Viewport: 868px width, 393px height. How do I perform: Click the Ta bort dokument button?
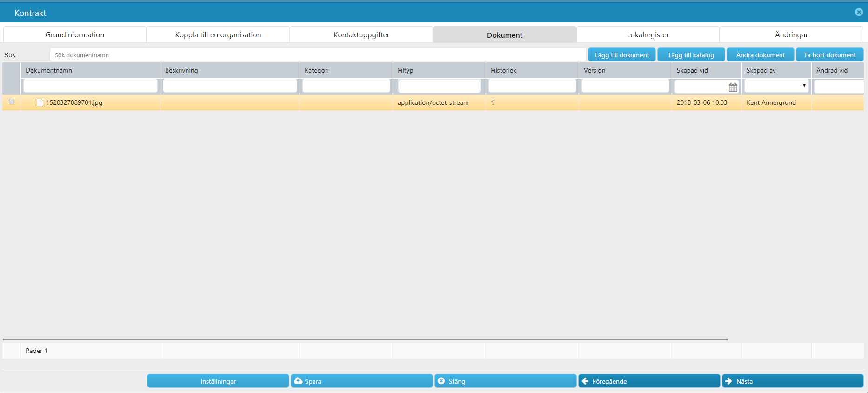point(830,55)
